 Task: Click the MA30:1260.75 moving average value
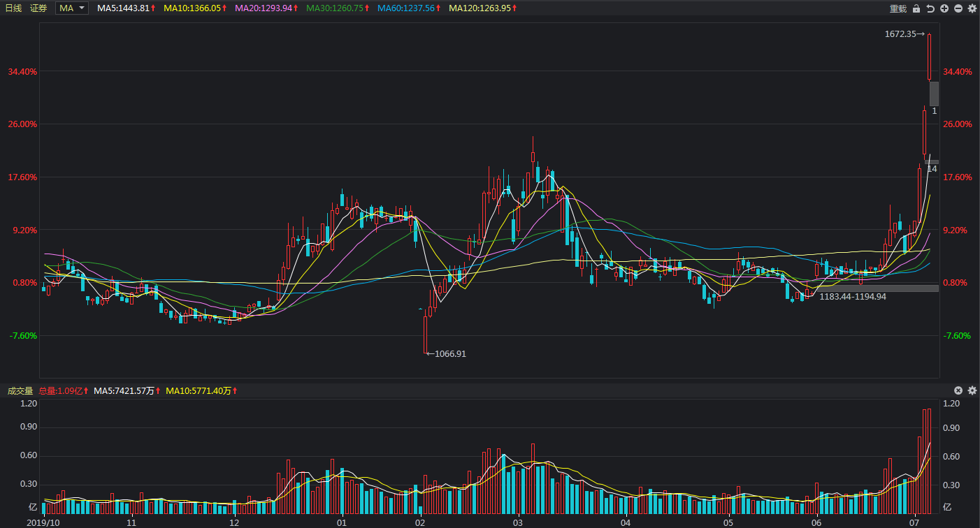click(x=335, y=8)
